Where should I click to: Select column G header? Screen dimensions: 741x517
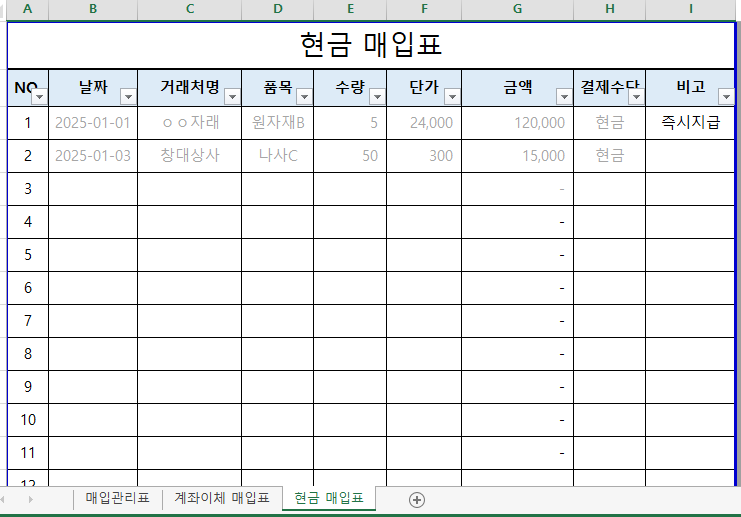click(517, 9)
